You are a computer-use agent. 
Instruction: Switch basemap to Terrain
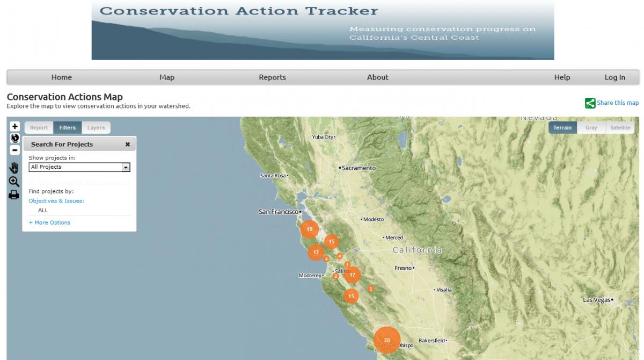(562, 128)
